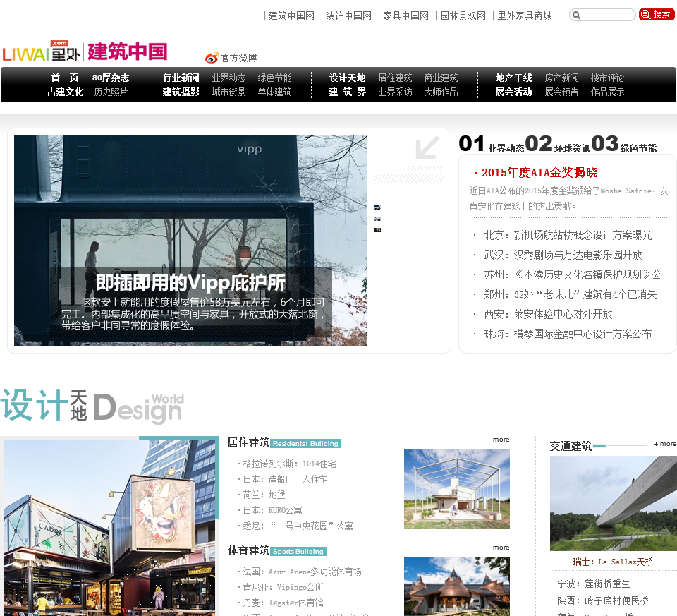Switch to the 03 绿色节能 tab

624,144
